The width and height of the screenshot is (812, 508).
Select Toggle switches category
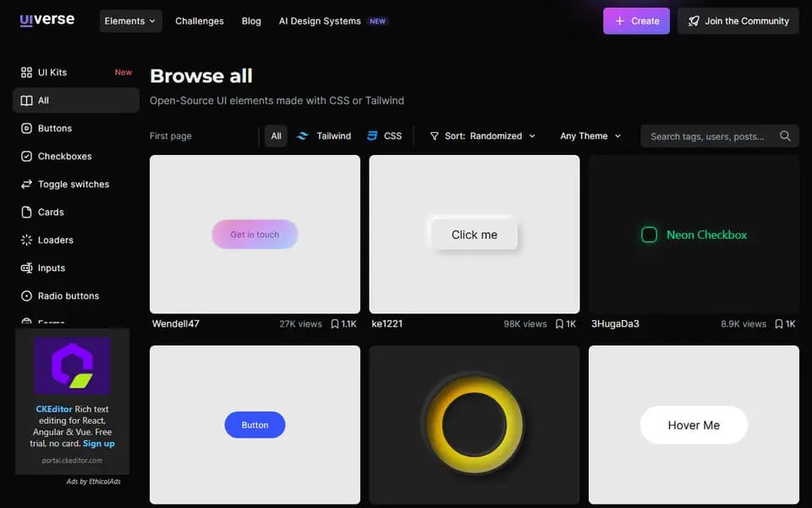click(x=76, y=185)
